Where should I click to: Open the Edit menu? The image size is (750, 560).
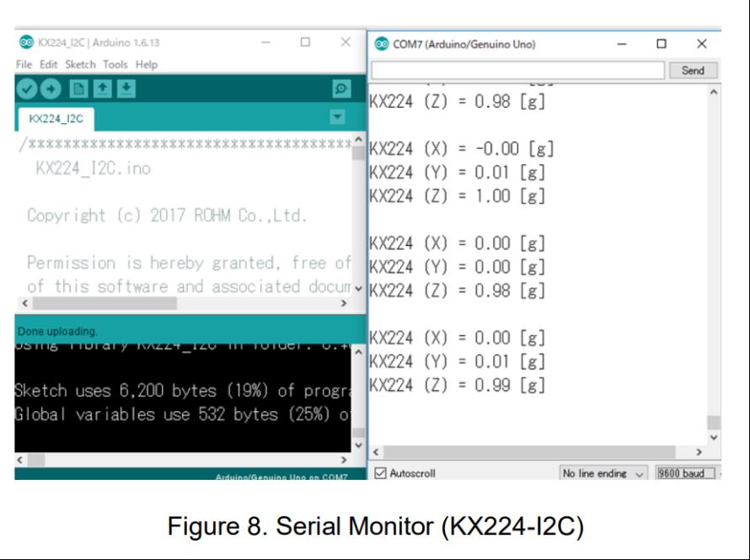48,65
